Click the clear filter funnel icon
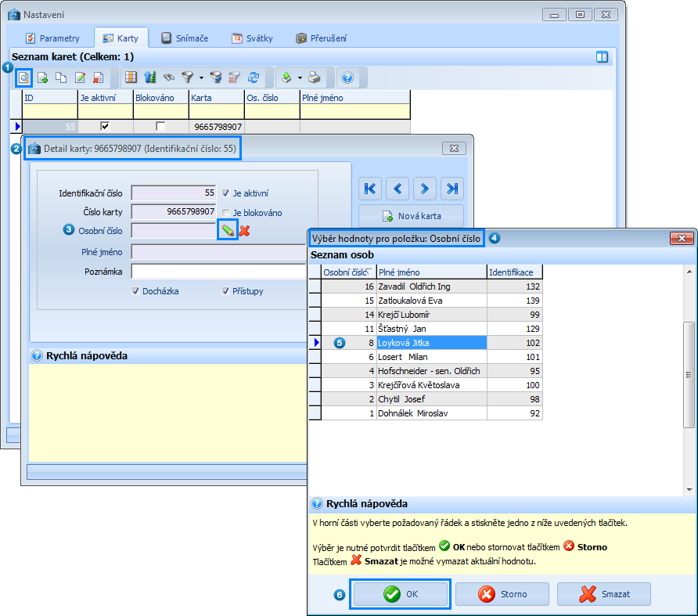This screenshot has height=616, width=698. click(x=234, y=77)
